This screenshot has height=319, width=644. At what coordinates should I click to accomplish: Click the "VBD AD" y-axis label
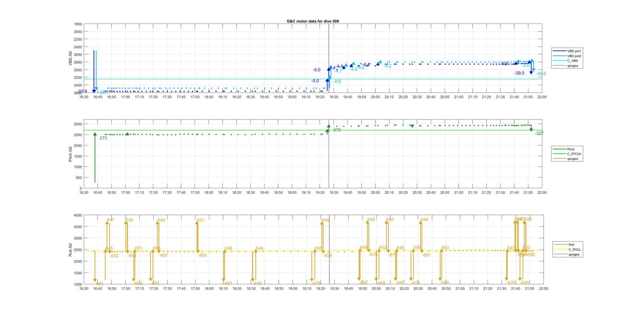point(70,58)
